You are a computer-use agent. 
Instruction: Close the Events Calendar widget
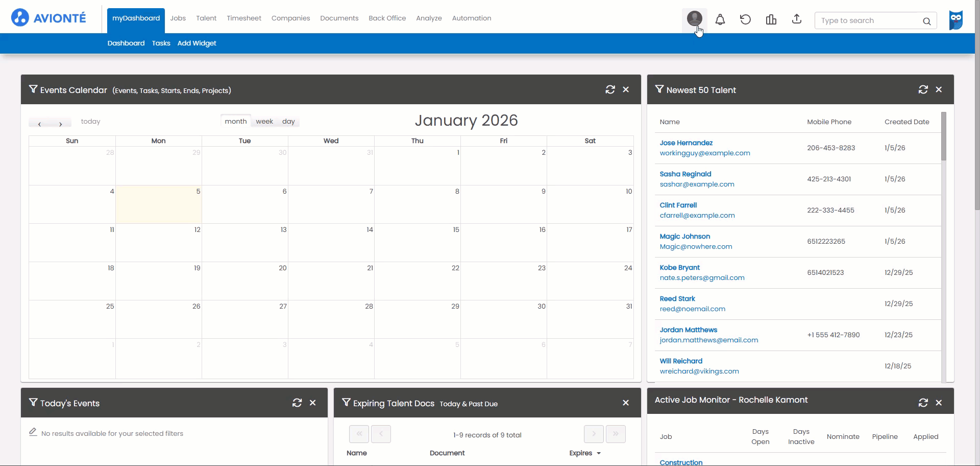coord(626,89)
